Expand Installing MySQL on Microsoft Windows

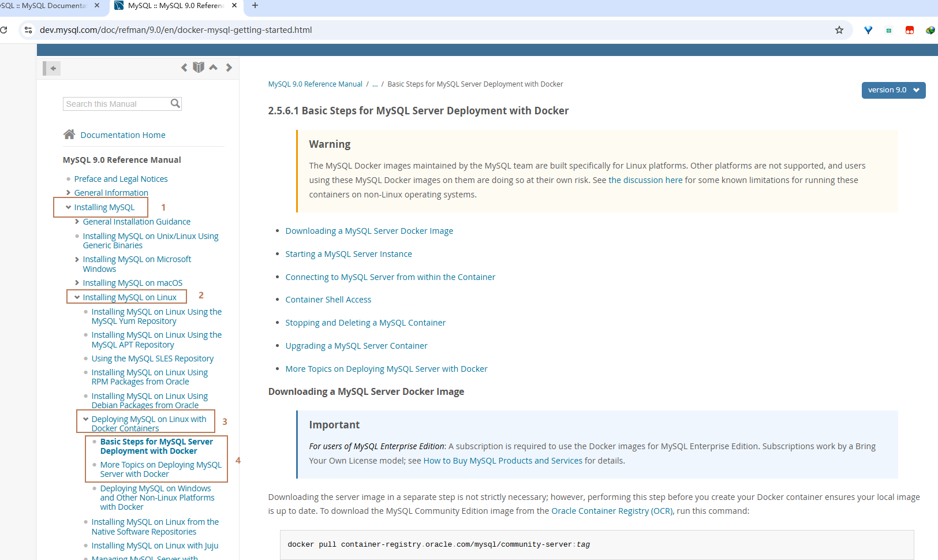(x=77, y=260)
